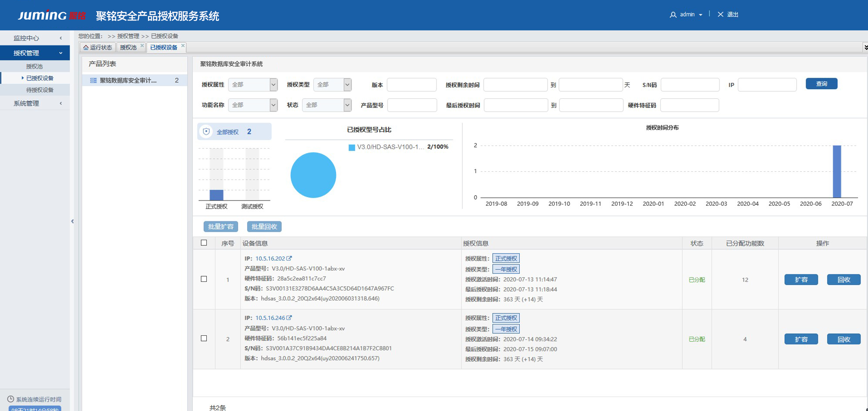Click the admin user icon
The height and width of the screenshot is (411, 868).
673,14
